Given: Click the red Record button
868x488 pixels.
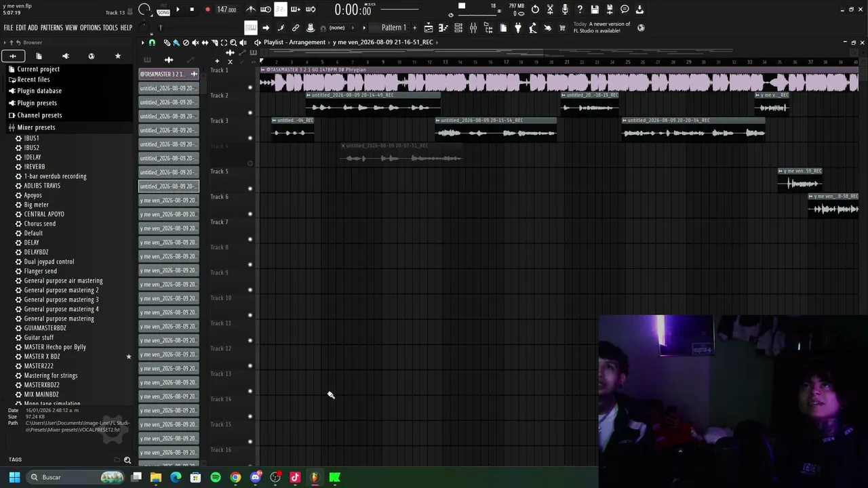Looking at the screenshot, I should (208, 9).
